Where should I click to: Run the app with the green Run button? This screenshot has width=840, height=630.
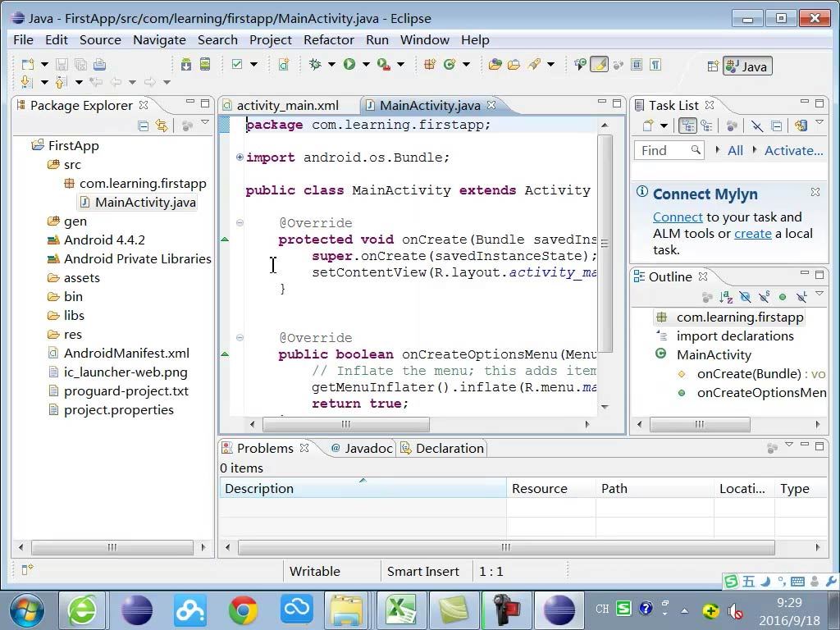point(349,64)
